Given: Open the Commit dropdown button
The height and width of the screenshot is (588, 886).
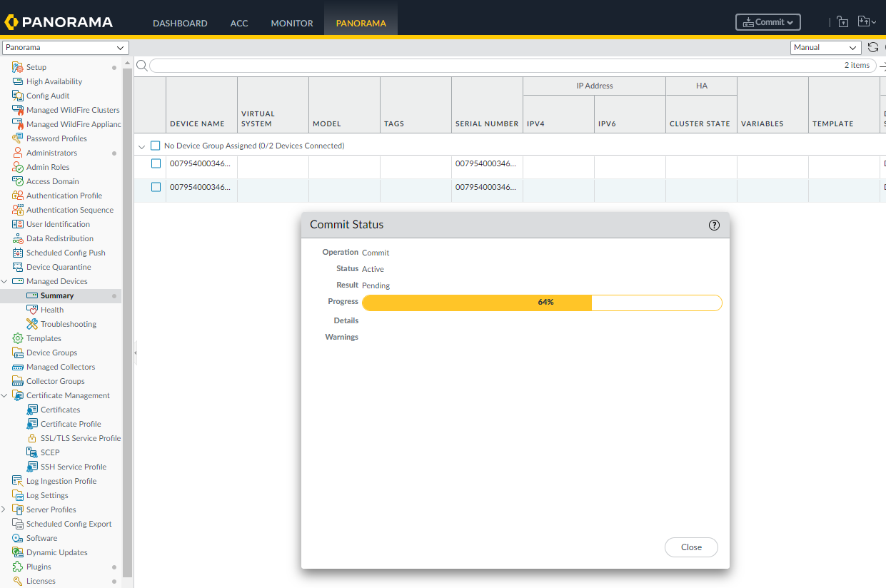Looking at the screenshot, I should coord(768,22).
